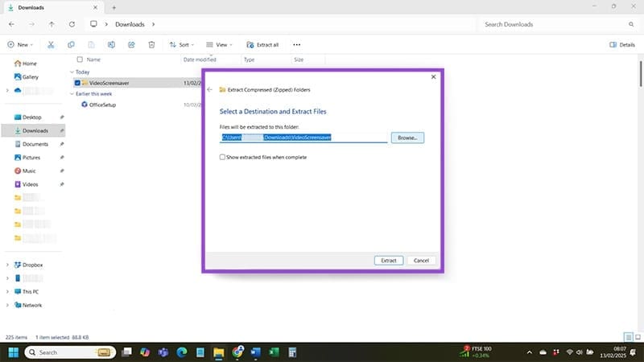Enable Show extracted files when complete
Screen dimensions: 644x362
(x=223, y=157)
